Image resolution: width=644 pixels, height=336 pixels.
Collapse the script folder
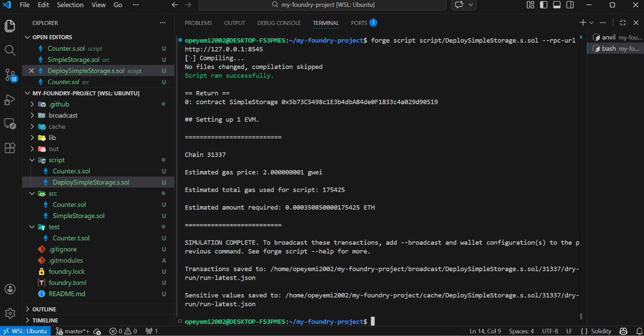(99, 160)
